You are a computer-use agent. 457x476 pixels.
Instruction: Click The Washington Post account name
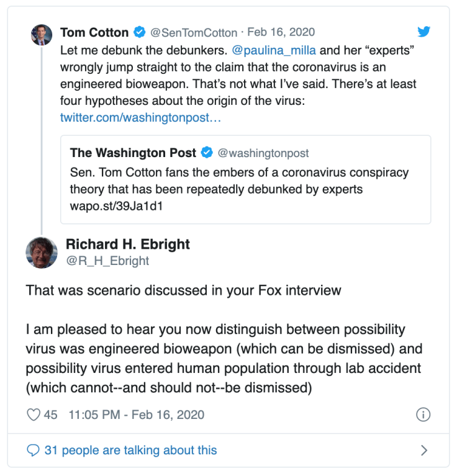click(133, 153)
